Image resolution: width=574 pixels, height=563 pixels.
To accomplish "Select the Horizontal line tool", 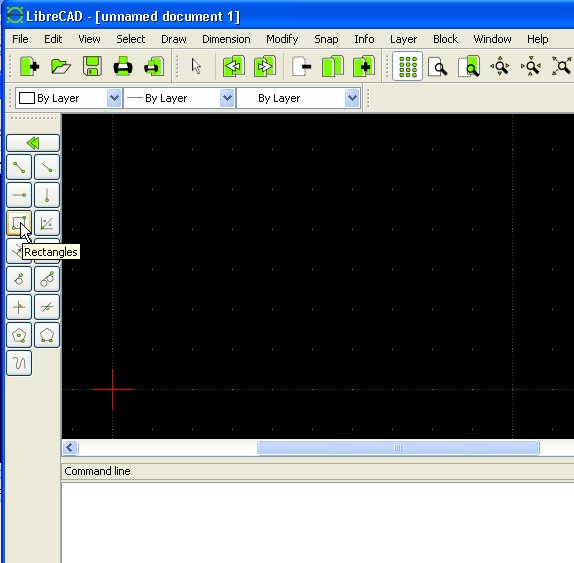I will click(x=19, y=195).
